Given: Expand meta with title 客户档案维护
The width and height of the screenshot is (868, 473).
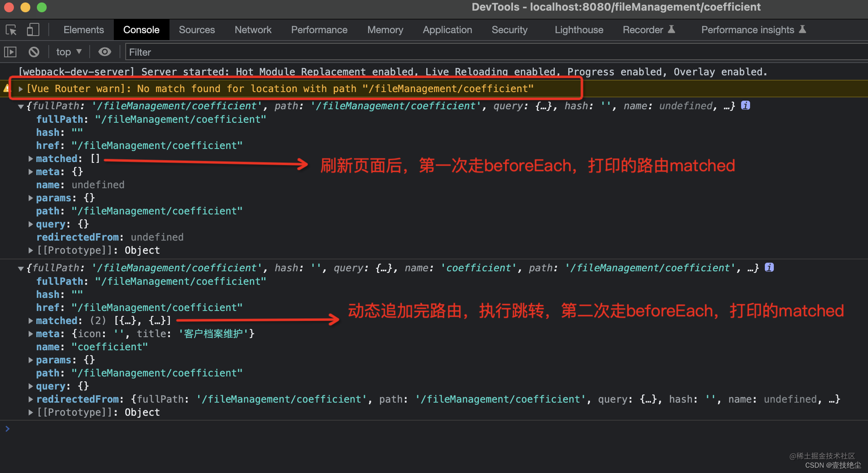Looking at the screenshot, I should pyautogui.click(x=31, y=334).
